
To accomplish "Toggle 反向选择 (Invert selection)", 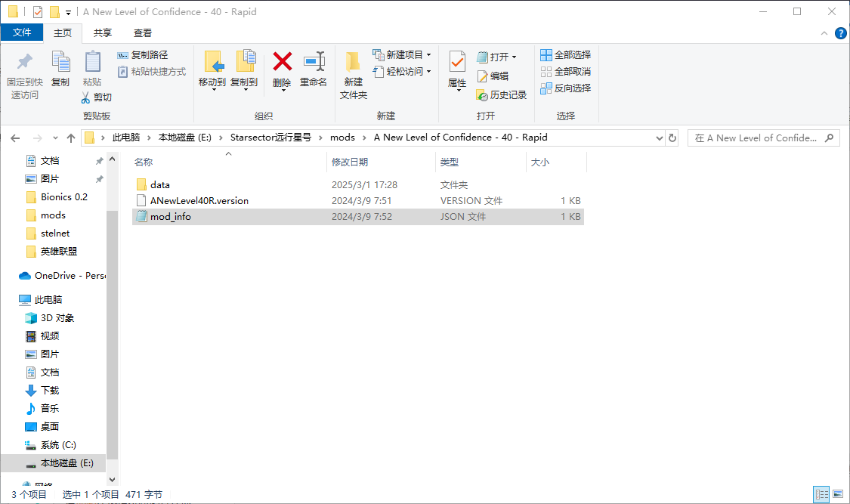I will (x=566, y=87).
